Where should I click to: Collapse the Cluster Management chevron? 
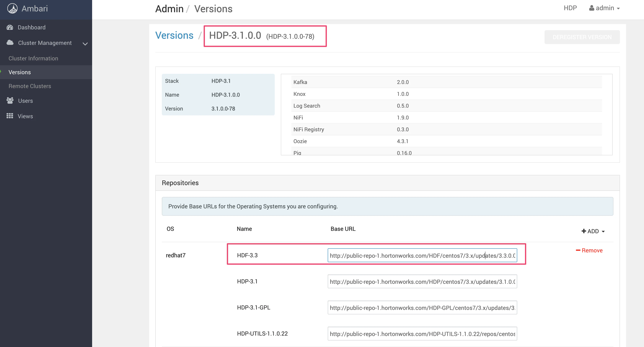[85, 44]
